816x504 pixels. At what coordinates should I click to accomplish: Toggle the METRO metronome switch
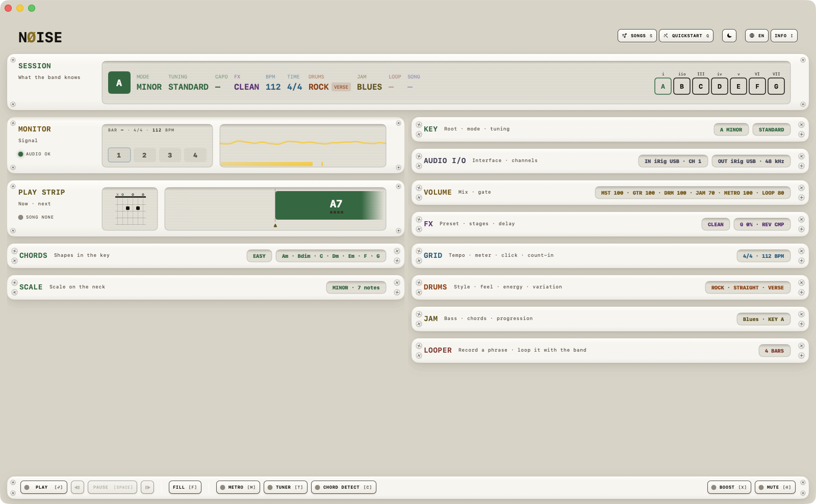coord(238,487)
